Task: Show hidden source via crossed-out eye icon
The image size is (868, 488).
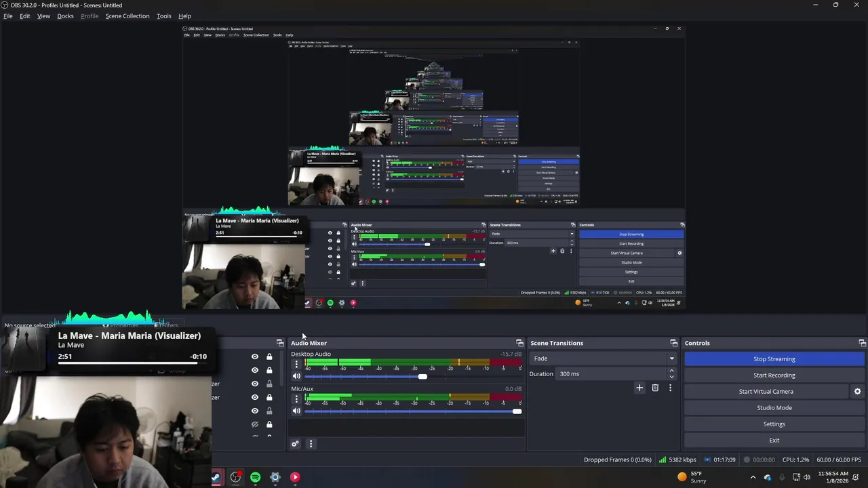Action: click(x=255, y=424)
